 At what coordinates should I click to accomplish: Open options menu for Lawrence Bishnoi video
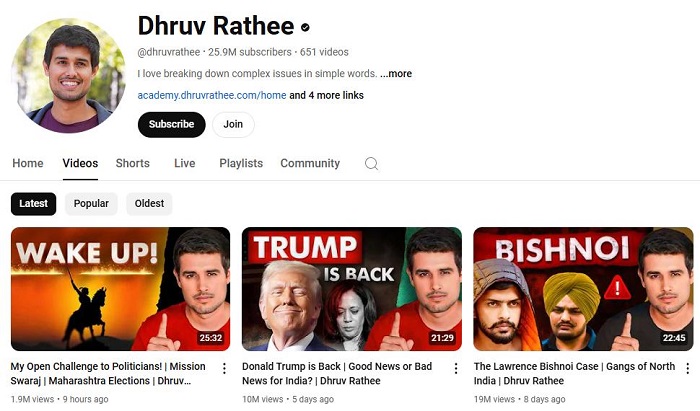688,368
